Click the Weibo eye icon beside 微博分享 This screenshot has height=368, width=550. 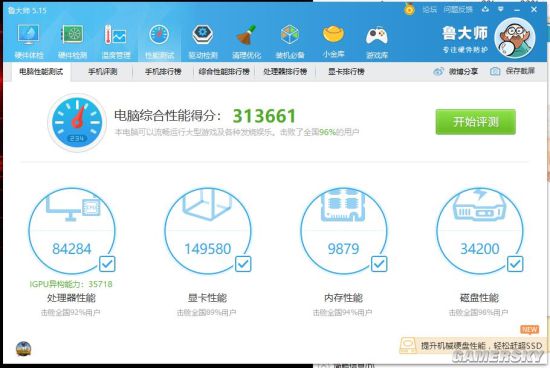pyautogui.click(x=438, y=72)
